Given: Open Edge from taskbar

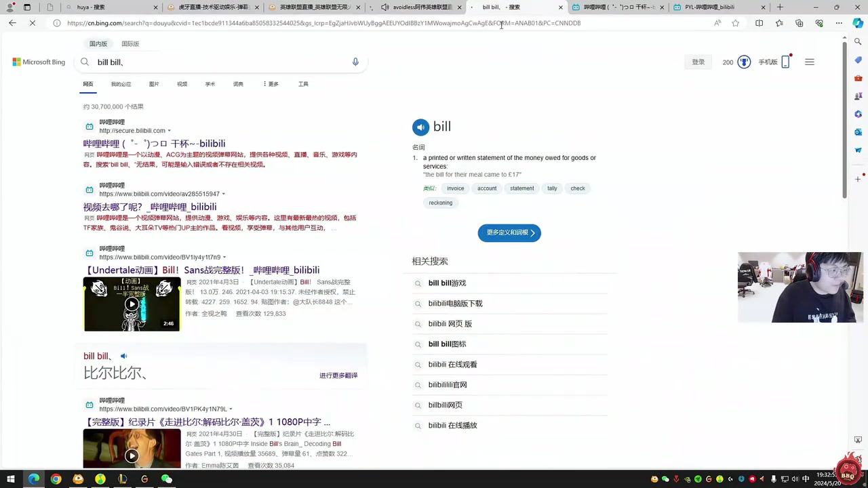Looking at the screenshot, I should pyautogui.click(x=34, y=479).
